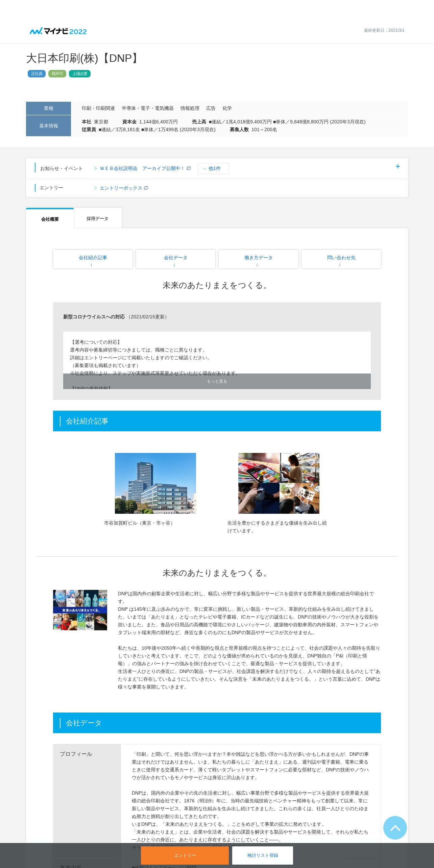Click the お知らせ・イベント label

[x=61, y=168]
